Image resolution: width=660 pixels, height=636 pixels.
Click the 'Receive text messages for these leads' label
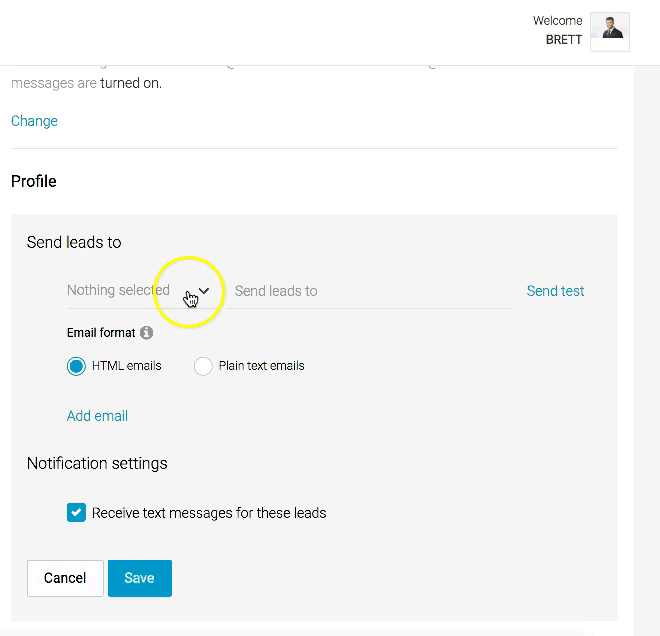pyautogui.click(x=209, y=513)
